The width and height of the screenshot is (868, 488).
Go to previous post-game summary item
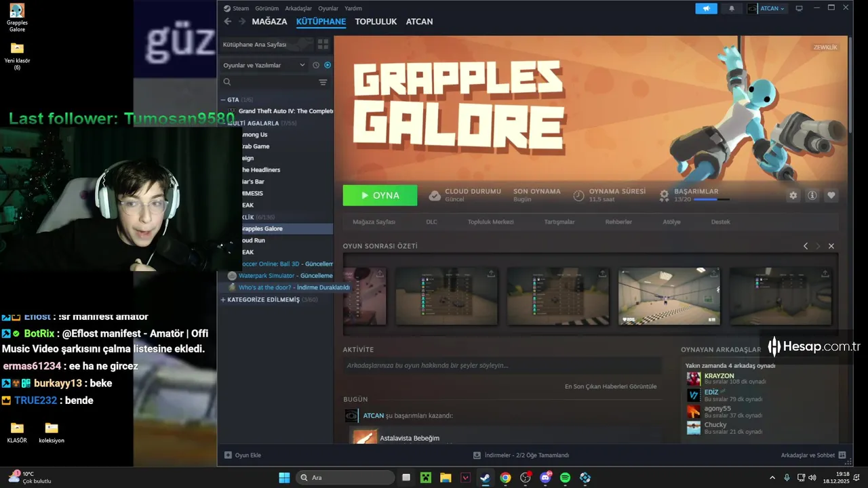(x=806, y=246)
